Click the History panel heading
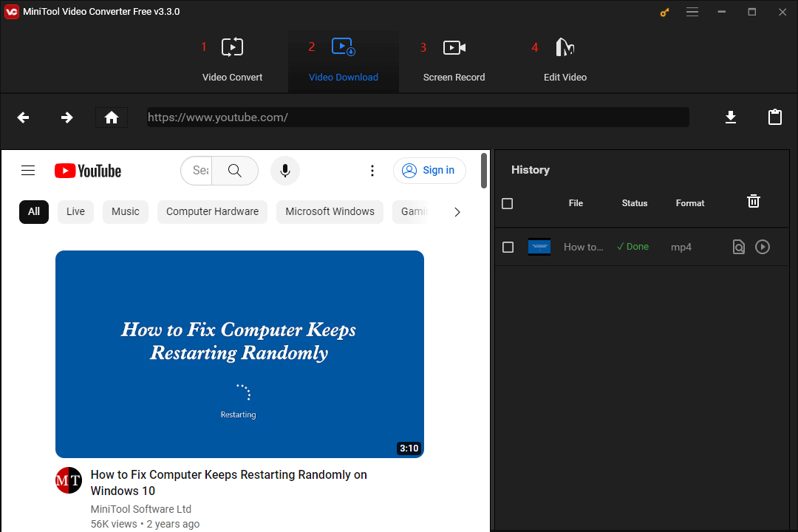This screenshot has width=798, height=532. (531, 169)
